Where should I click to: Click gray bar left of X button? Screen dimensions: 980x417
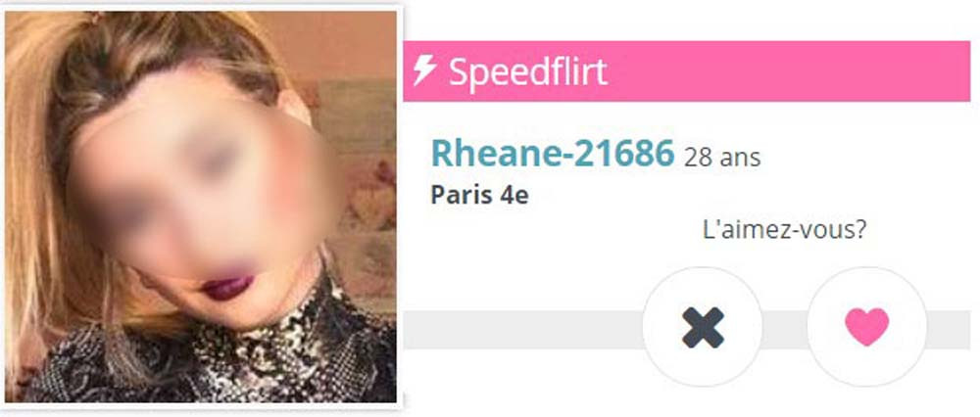(523, 330)
